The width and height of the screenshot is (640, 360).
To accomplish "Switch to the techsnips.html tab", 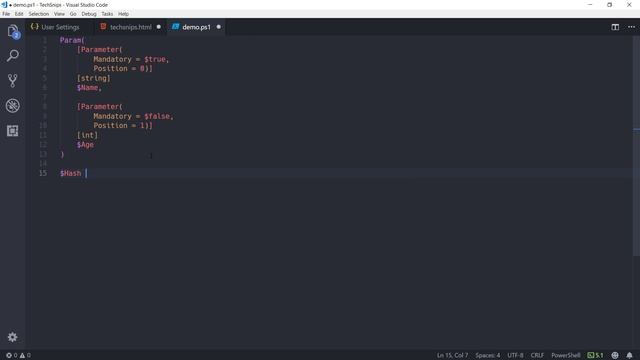I will pos(131,27).
